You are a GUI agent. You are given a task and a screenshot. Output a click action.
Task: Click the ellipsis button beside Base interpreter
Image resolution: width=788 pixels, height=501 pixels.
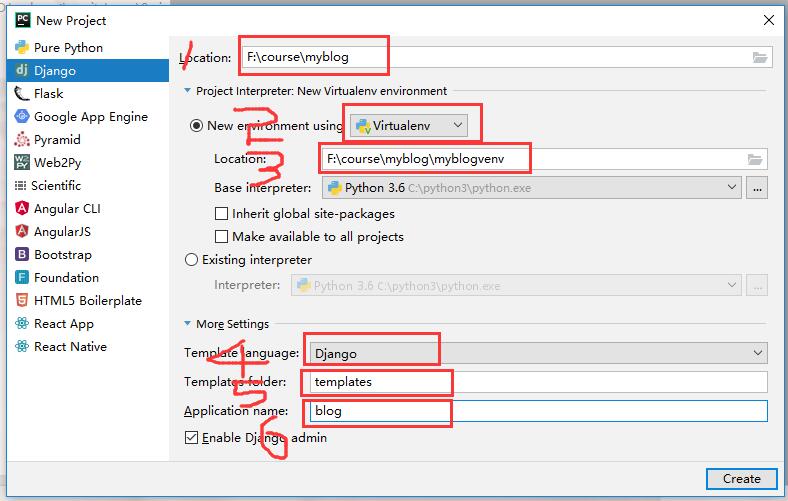pyautogui.click(x=757, y=188)
